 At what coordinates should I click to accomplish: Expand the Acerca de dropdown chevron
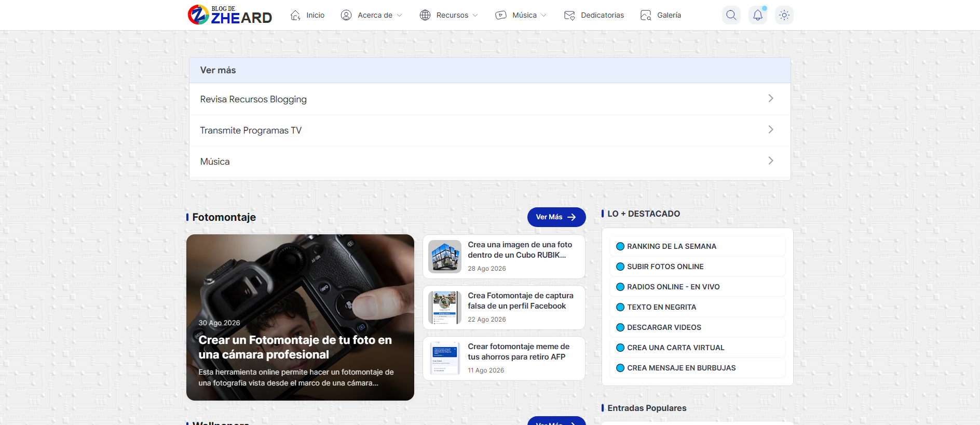(400, 16)
